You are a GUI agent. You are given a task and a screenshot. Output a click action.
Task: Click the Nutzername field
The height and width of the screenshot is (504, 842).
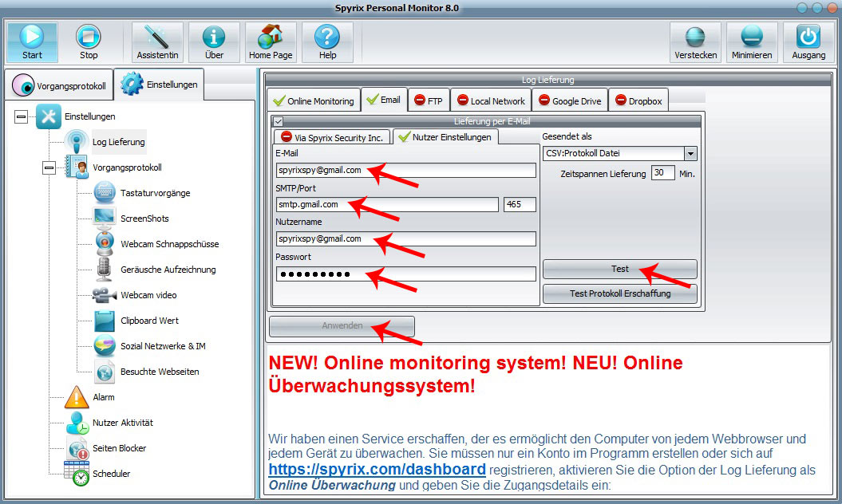pyautogui.click(x=406, y=239)
